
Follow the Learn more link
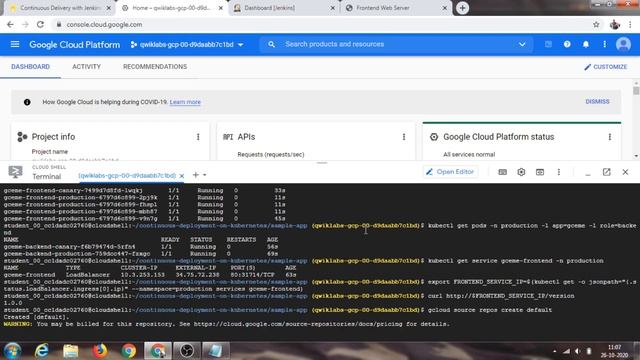coord(185,102)
